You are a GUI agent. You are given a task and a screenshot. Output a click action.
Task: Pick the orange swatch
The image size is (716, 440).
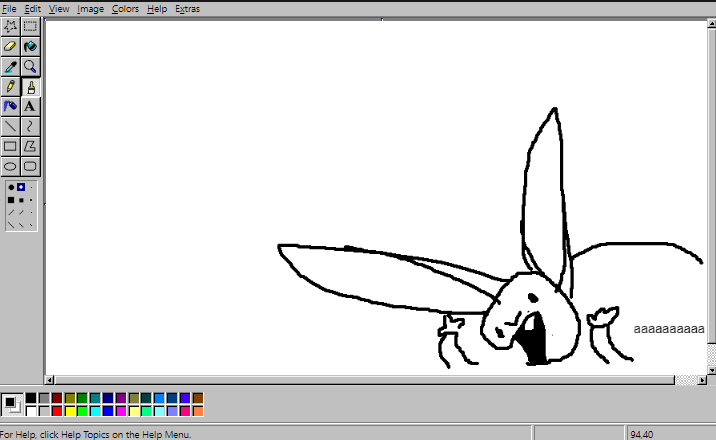(198, 411)
